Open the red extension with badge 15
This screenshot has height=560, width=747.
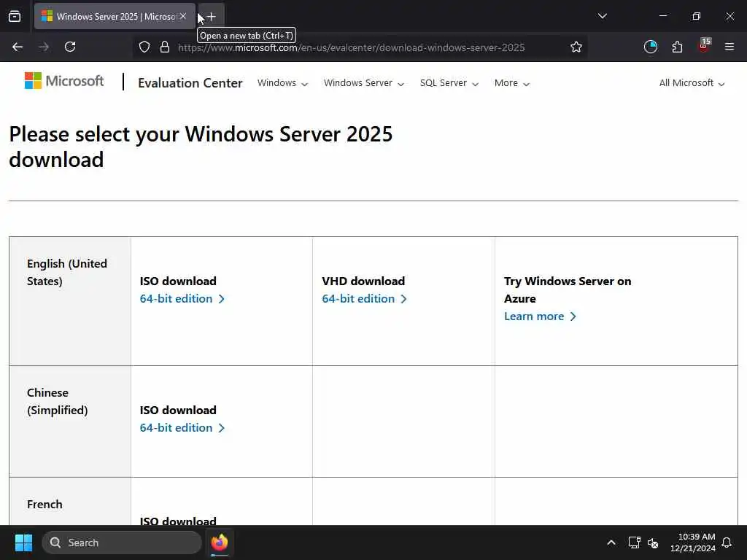704,46
